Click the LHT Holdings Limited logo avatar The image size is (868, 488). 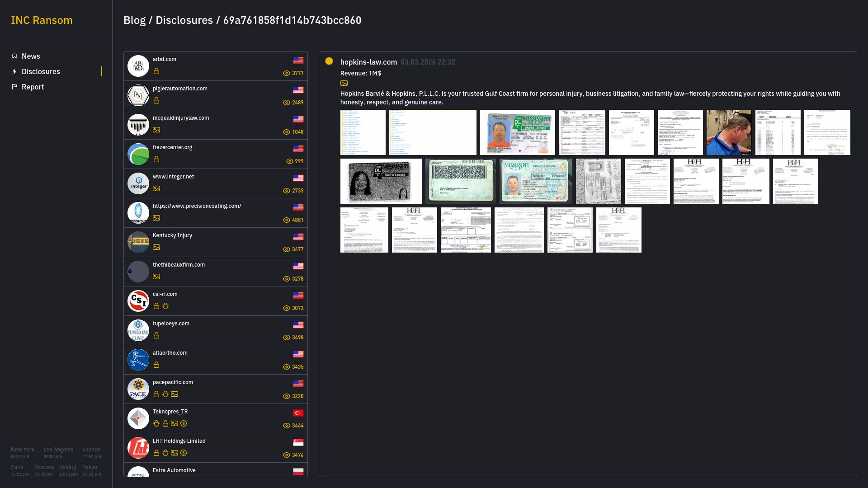click(x=138, y=448)
